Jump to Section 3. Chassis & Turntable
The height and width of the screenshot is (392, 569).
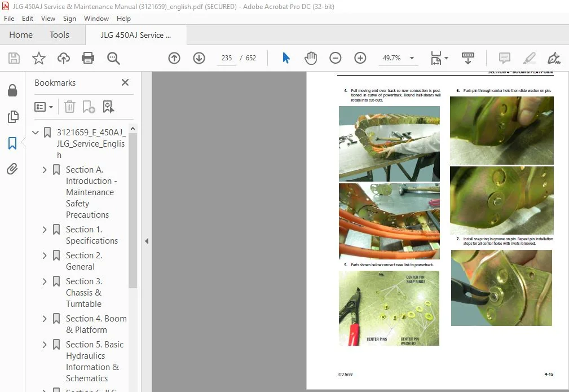click(x=84, y=293)
